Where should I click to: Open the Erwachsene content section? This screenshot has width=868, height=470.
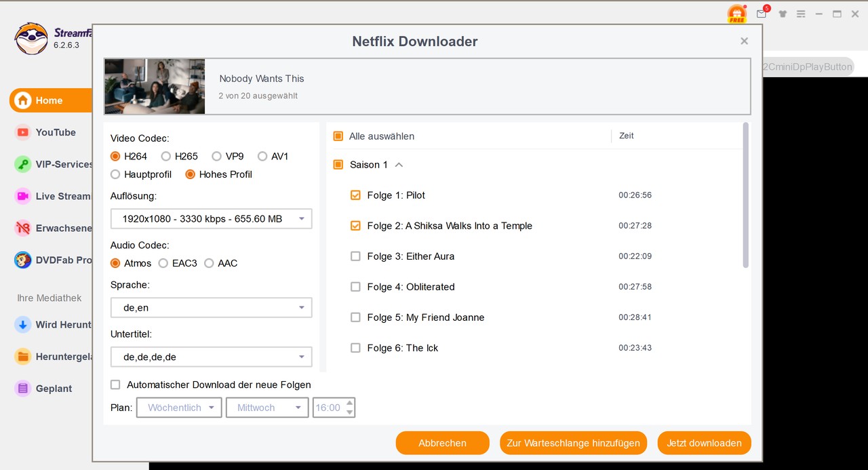tap(64, 228)
